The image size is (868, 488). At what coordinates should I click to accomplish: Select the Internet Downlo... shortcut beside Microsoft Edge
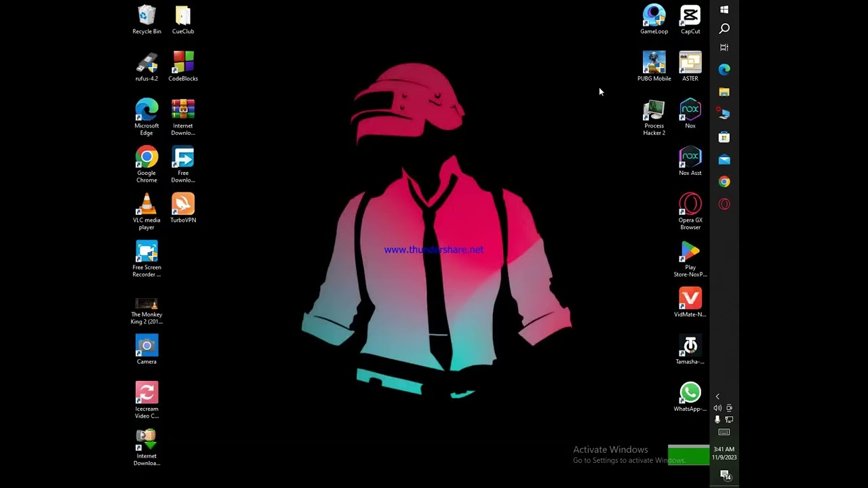click(x=183, y=118)
